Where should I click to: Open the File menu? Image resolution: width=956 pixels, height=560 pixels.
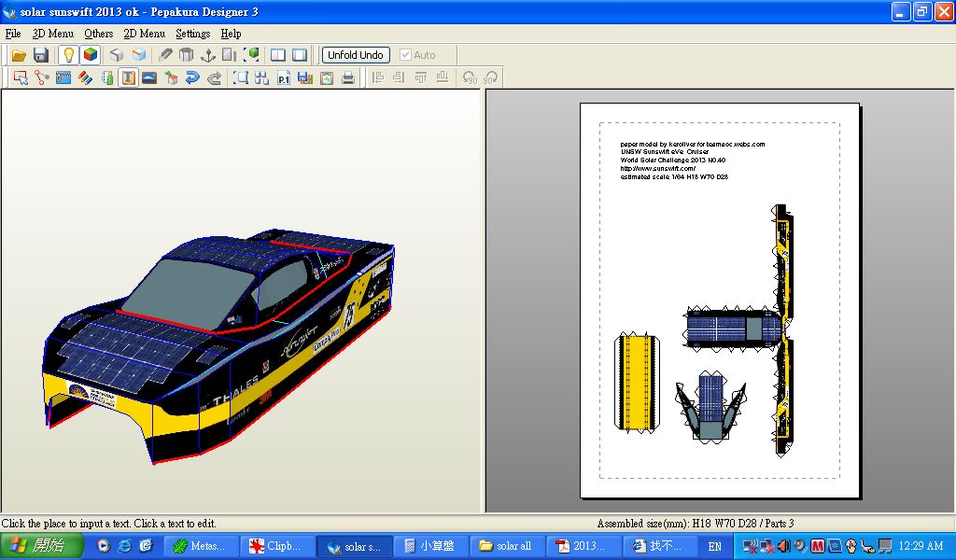pos(13,34)
